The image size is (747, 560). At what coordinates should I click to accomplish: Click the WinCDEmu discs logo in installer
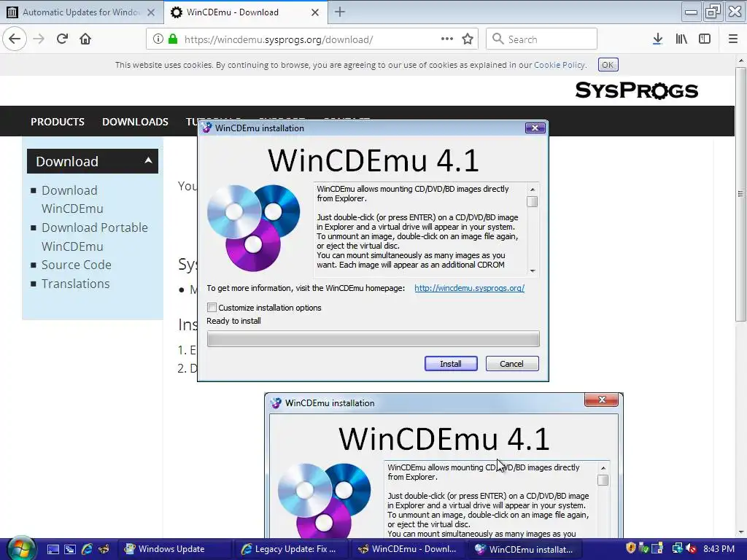point(253,227)
